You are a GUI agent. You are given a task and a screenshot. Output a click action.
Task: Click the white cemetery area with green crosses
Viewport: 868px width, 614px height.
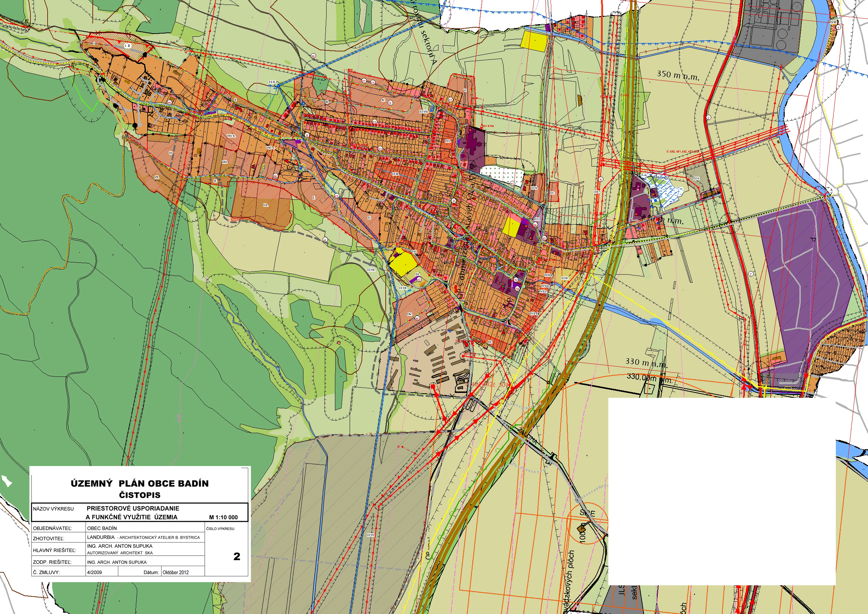click(x=502, y=175)
